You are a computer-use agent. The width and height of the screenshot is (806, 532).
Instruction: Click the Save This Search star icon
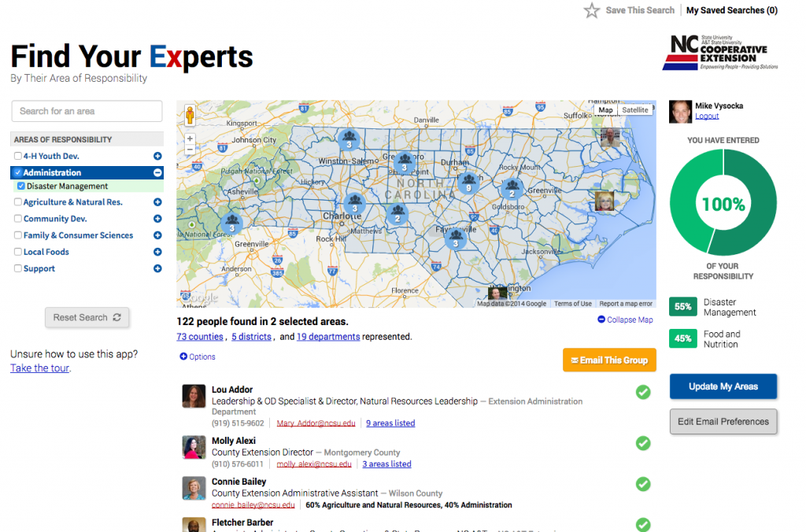(x=592, y=10)
